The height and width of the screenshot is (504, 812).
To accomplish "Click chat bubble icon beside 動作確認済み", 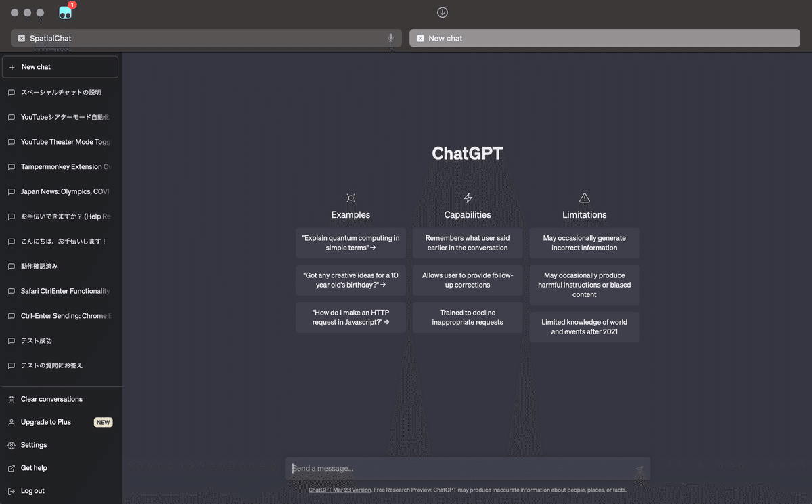I will (11, 267).
